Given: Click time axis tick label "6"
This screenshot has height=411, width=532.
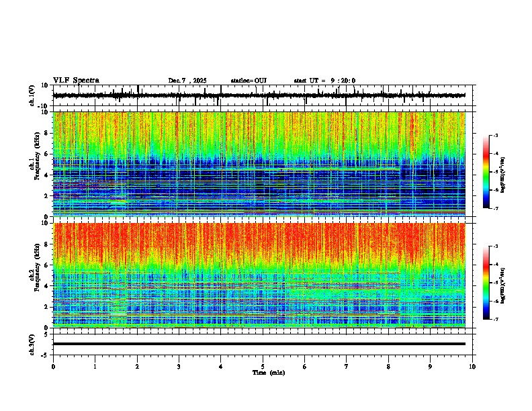Looking at the screenshot, I should [x=304, y=367].
